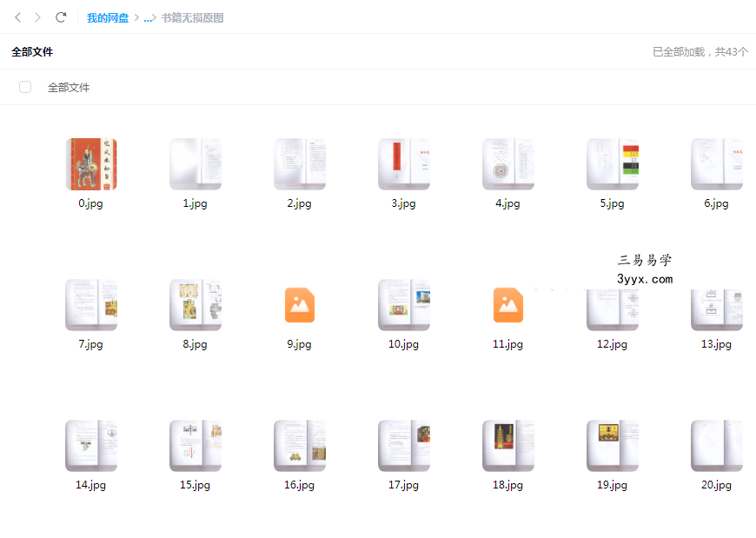Tick the 全部文件 select-all checkbox
This screenshot has height=538, width=756.
pos(25,87)
